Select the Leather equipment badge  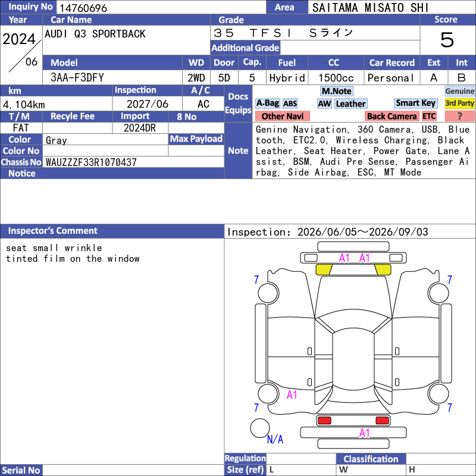coord(351,104)
